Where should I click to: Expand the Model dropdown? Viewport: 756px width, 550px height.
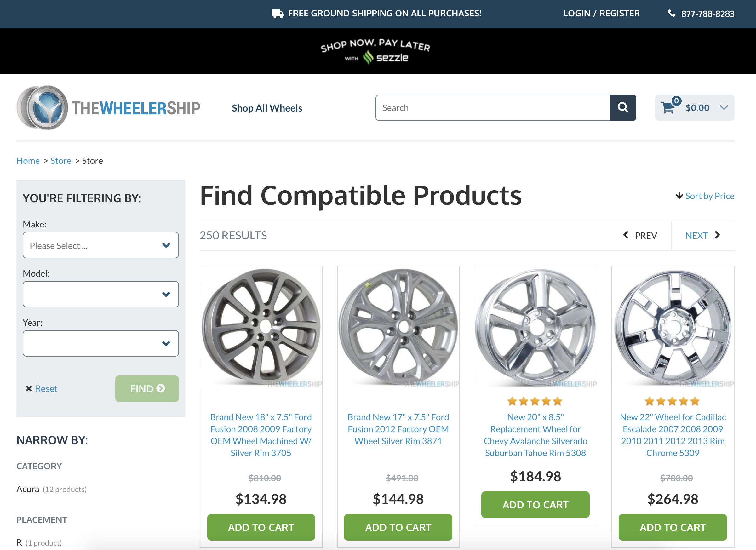coord(100,294)
